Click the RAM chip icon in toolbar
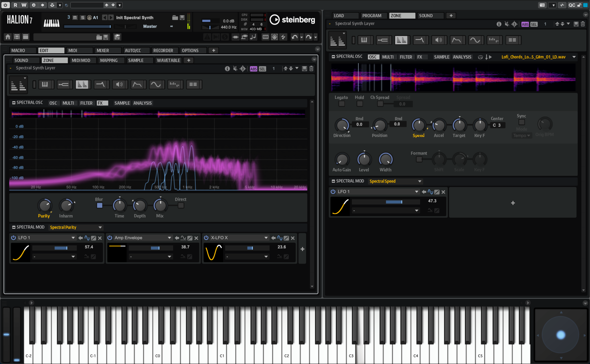 [265, 37]
